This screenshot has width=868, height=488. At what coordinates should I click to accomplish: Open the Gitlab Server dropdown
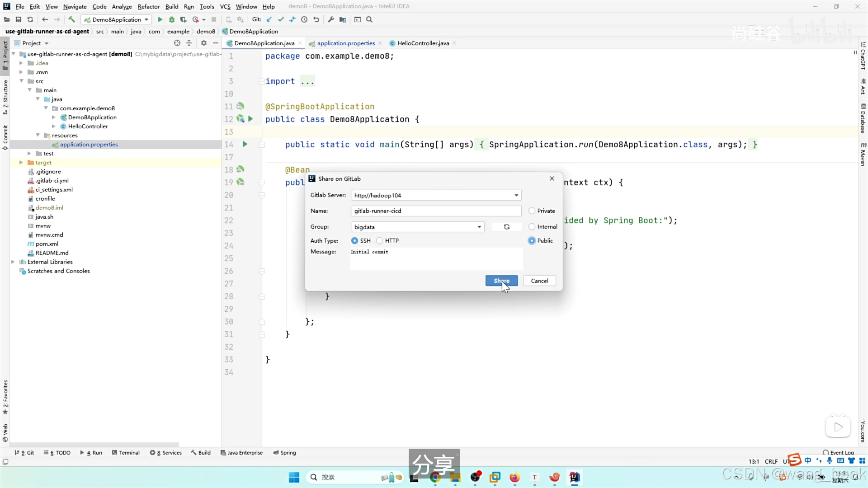click(x=516, y=195)
